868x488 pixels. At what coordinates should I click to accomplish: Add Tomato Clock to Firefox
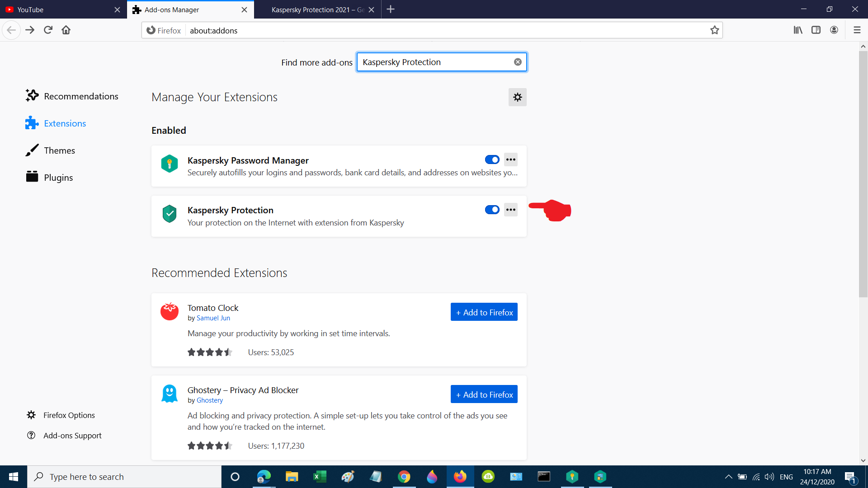pyautogui.click(x=484, y=312)
